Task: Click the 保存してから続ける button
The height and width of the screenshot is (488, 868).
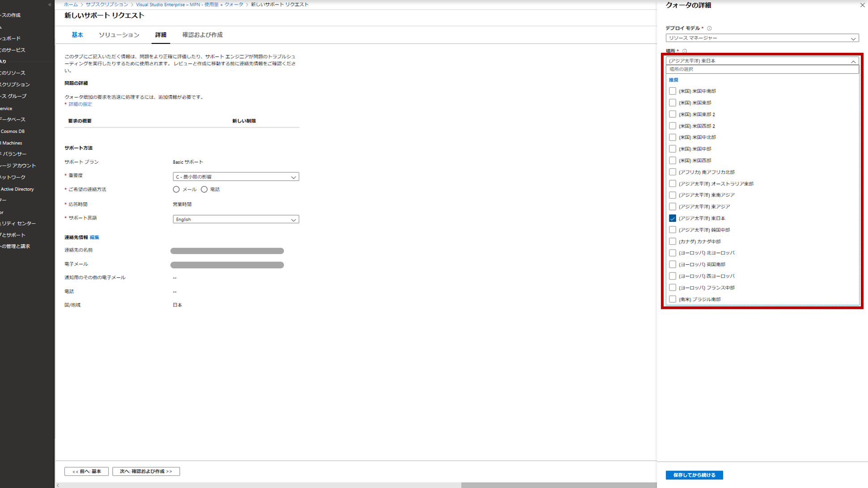Action: point(694,475)
